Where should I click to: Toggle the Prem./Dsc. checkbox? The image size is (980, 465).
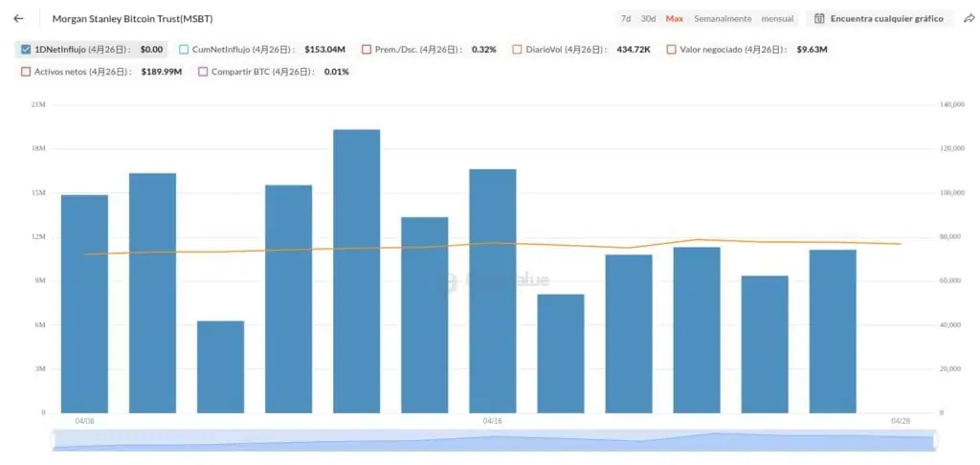click(367, 49)
